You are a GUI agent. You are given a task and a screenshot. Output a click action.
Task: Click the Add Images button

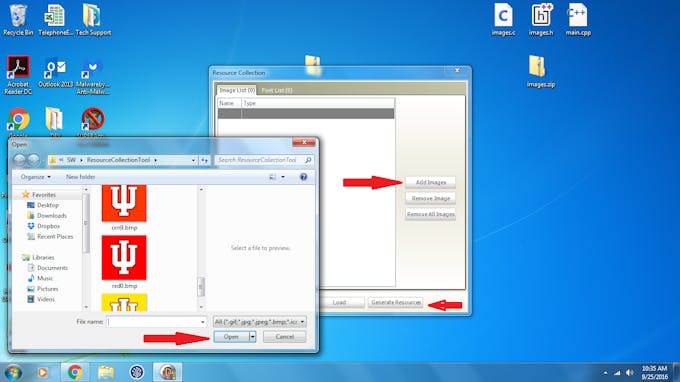(x=430, y=183)
